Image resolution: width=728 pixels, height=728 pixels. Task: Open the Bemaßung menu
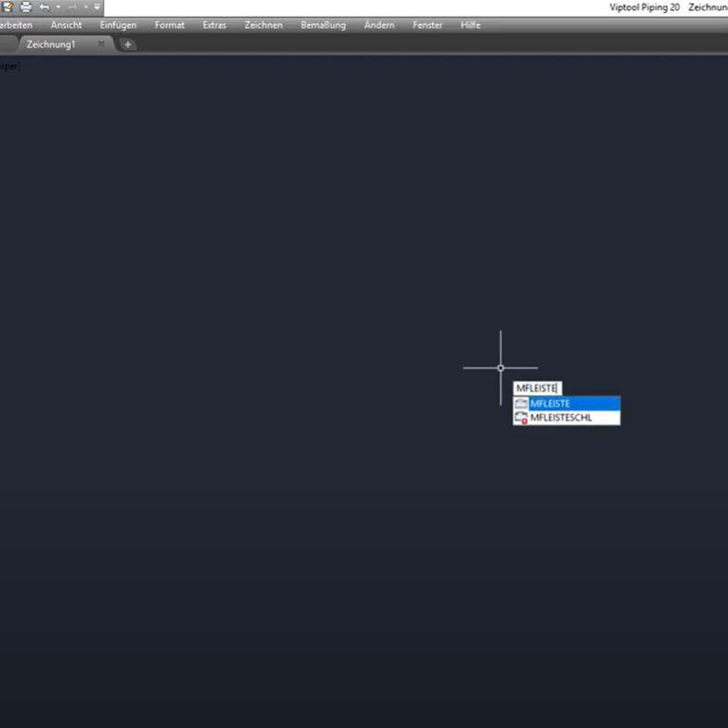323,25
